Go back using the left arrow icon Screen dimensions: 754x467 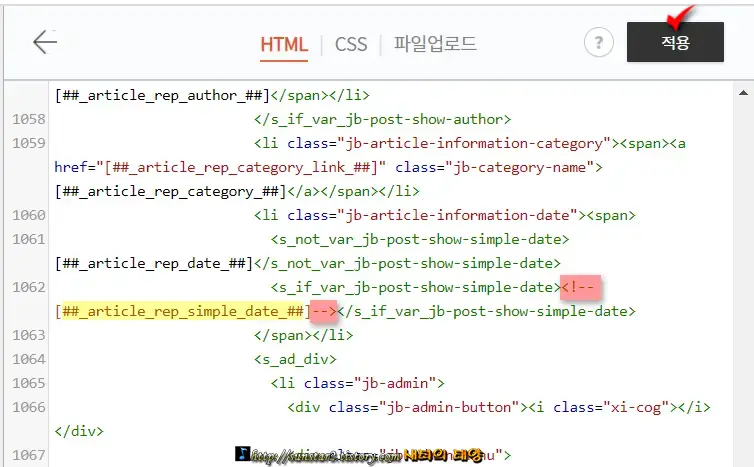point(45,42)
